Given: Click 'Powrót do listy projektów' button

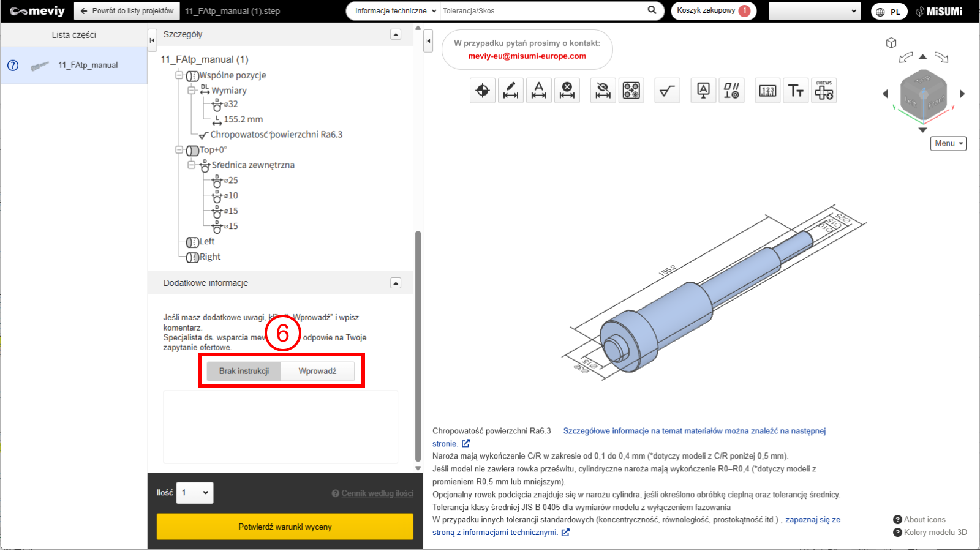Looking at the screenshot, I should [127, 11].
